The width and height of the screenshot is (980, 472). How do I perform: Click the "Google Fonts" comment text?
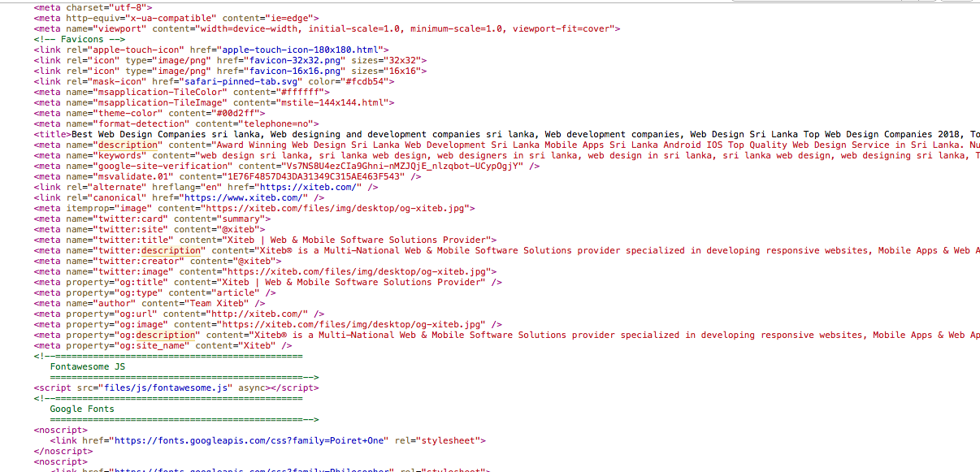(82, 409)
